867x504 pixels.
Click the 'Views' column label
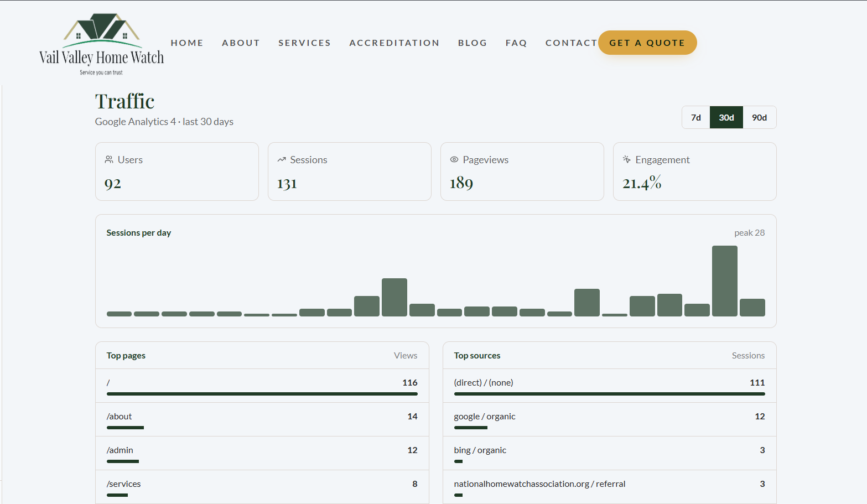[x=406, y=356]
